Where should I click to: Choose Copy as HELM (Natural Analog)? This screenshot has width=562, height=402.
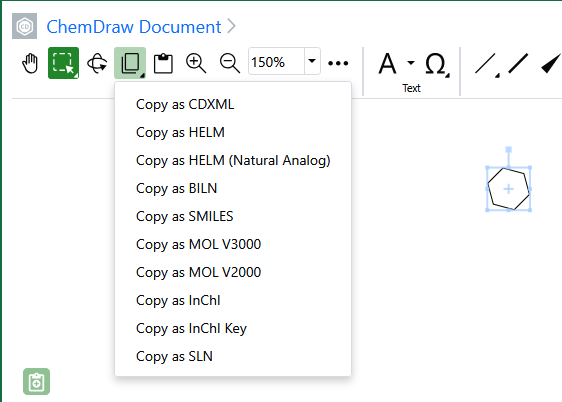(233, 161)
